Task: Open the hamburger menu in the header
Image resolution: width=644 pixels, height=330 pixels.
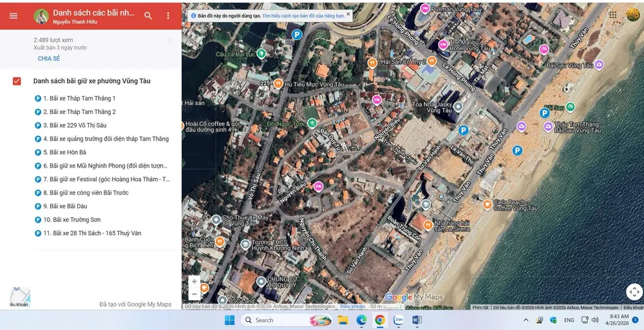Action: pos(14,16)
